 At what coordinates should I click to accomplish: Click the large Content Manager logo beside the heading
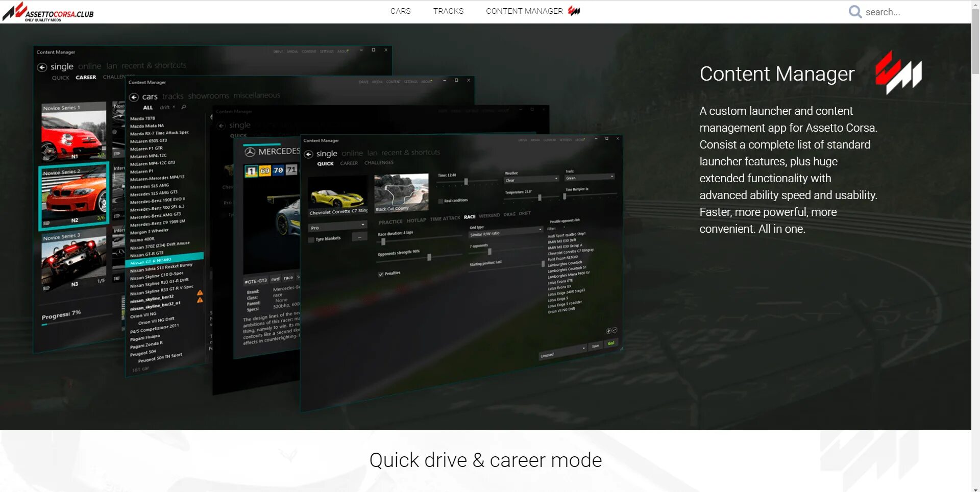click(x=898, y=73)
